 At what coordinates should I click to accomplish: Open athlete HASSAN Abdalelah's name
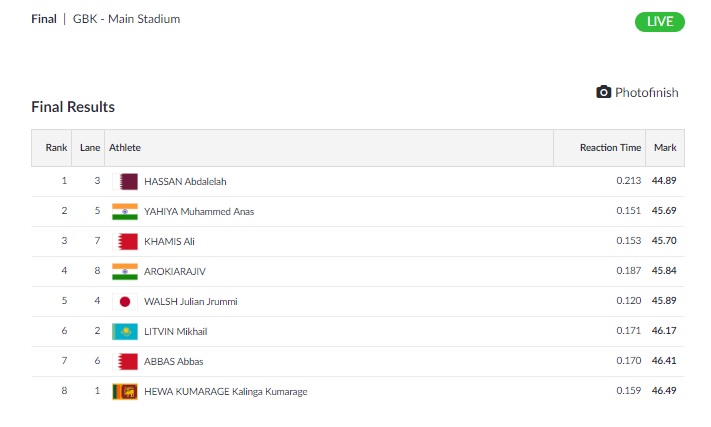coord(185,181)
